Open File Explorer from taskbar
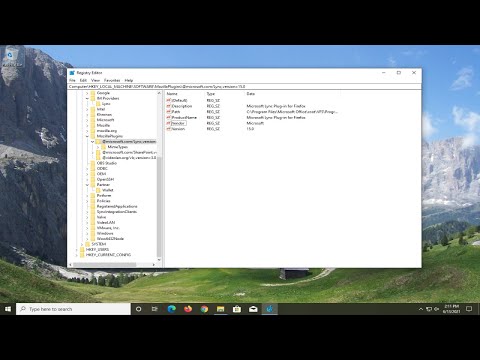 [x=221, y=309]
